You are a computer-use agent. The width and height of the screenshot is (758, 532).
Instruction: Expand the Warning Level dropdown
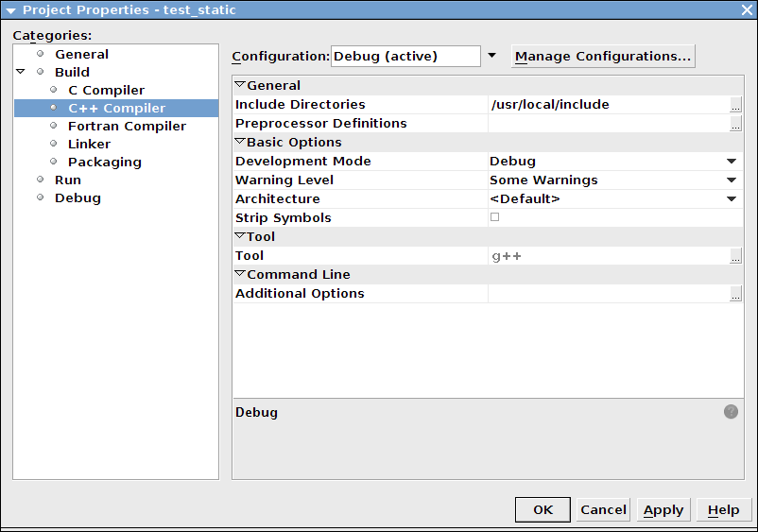pyautogui.click(x=732, y=180)
